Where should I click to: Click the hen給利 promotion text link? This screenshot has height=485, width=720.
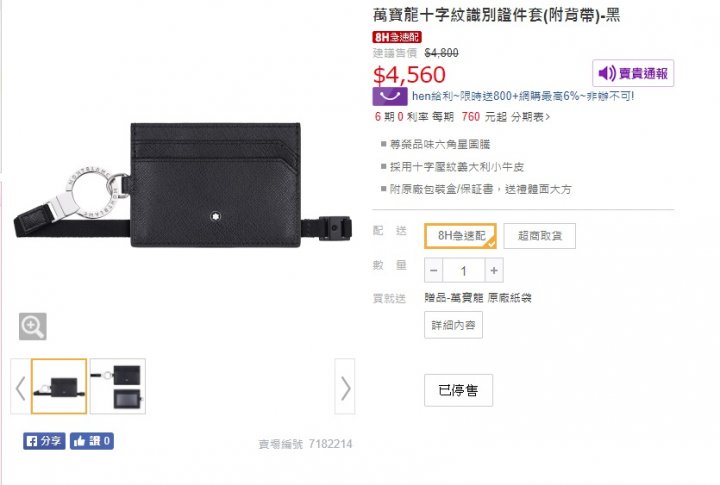[x=523, y=96]
